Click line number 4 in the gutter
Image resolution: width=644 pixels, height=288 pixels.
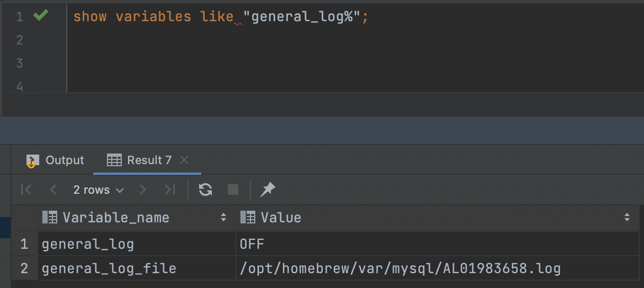coord(20,86)
